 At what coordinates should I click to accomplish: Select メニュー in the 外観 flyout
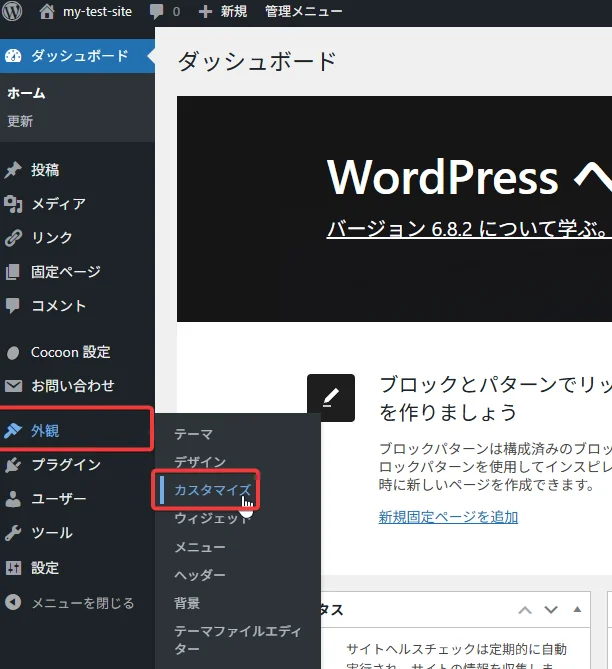point(200,547)
